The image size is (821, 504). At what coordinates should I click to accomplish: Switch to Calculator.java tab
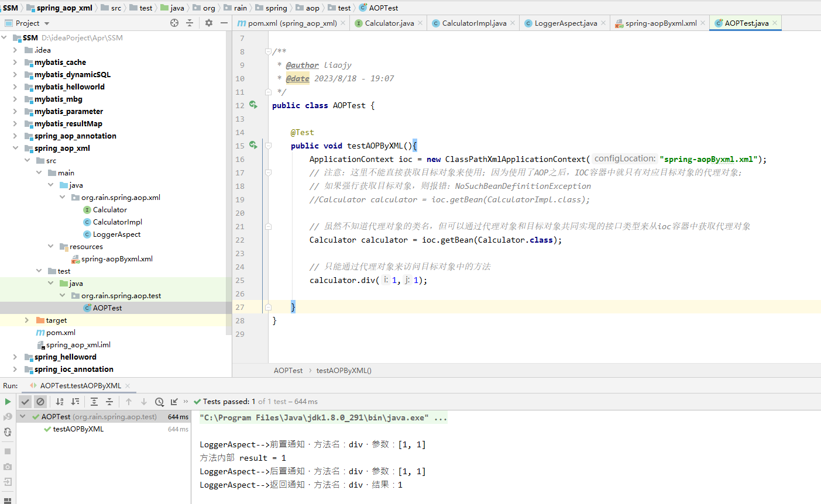(389, 23)
